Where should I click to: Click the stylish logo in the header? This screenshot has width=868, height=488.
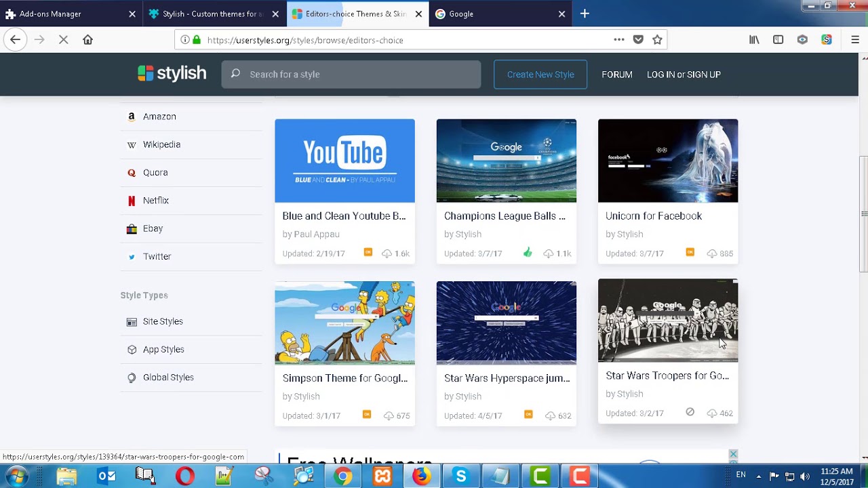[x=172, y=74]
